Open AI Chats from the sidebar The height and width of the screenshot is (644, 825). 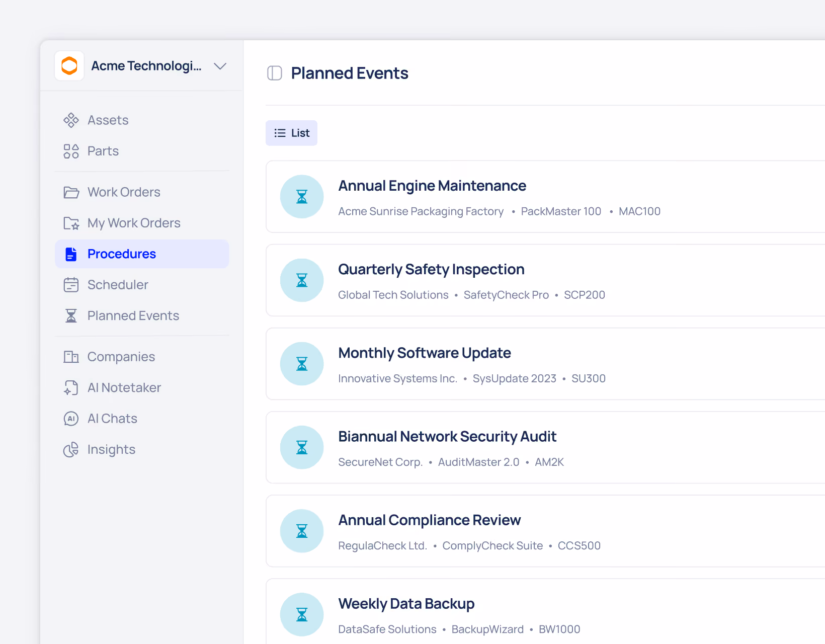pos(142,419)
